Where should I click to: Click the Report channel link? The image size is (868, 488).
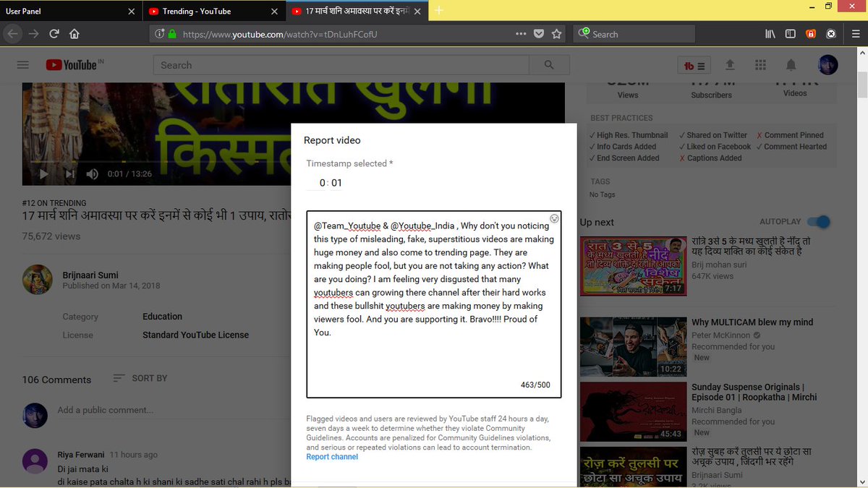(x=332, y=457)
